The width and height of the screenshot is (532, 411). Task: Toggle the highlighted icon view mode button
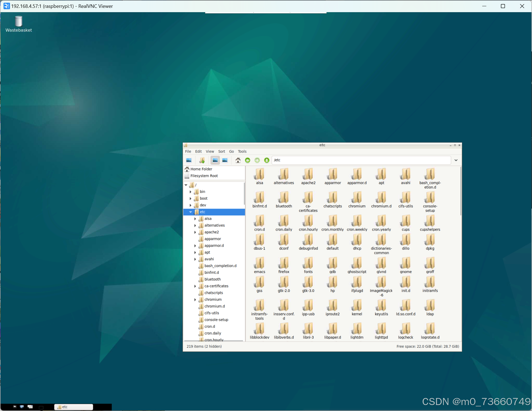(x=215, y=160)
